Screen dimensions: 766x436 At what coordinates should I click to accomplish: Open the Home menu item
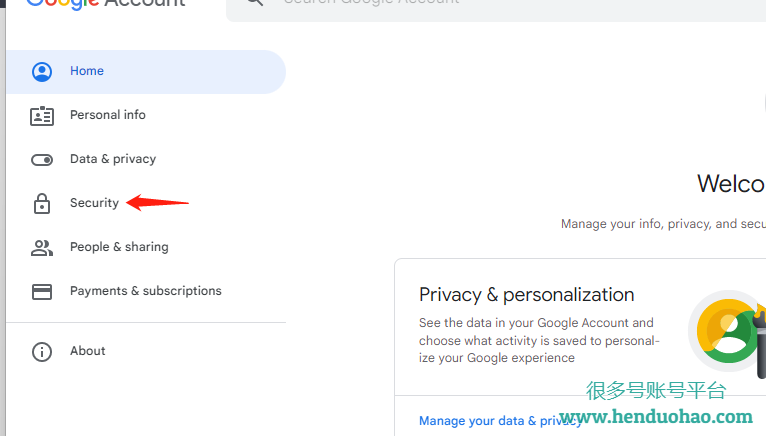click(x=146, y=71)
